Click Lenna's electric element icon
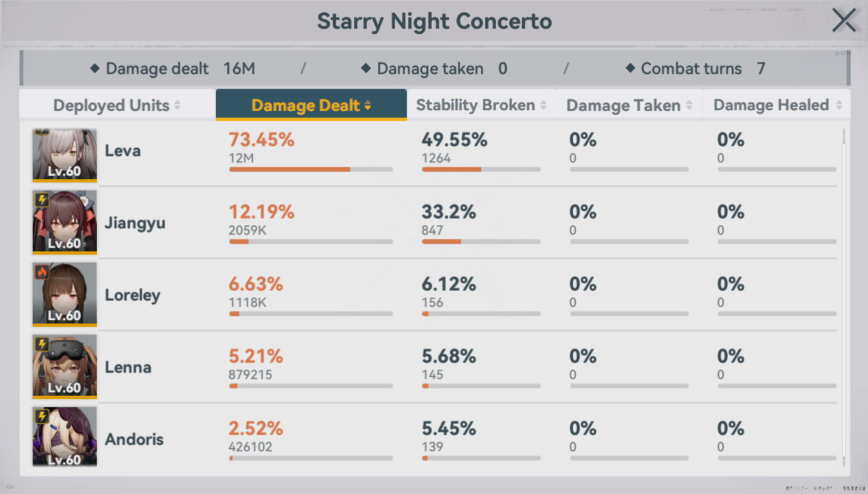This screenshot has width=868, height=494. (41, 344)
